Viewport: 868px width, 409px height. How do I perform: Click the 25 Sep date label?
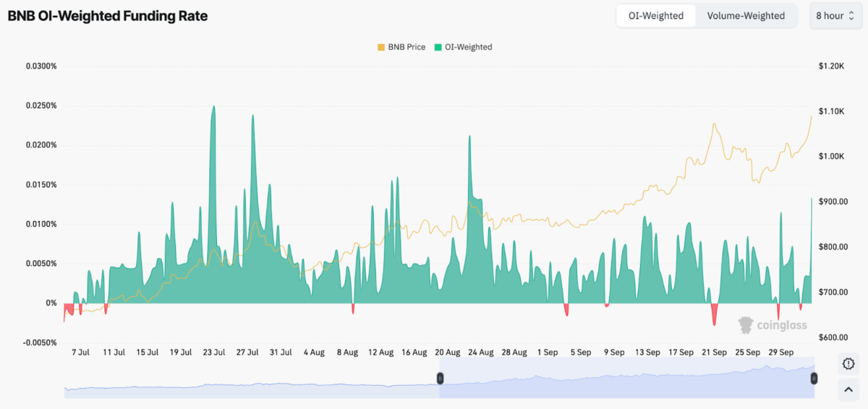748,353
